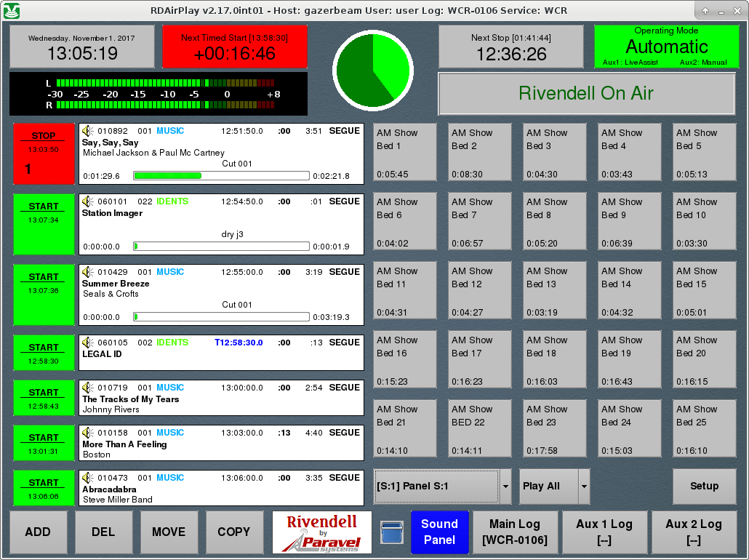The image size is (749, 560).
Task: Start the Summer Breeze cart
Action: coord(44,295)
